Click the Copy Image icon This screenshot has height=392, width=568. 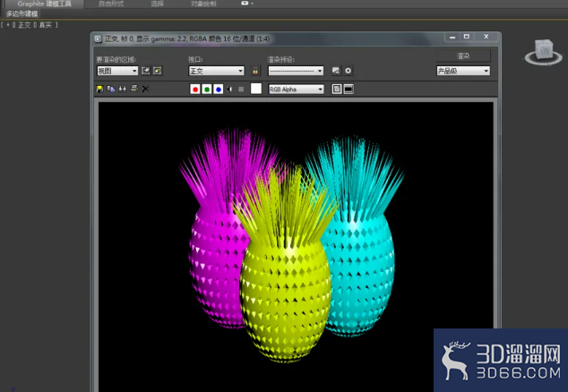pyautogui.click(x=111, y=89)
